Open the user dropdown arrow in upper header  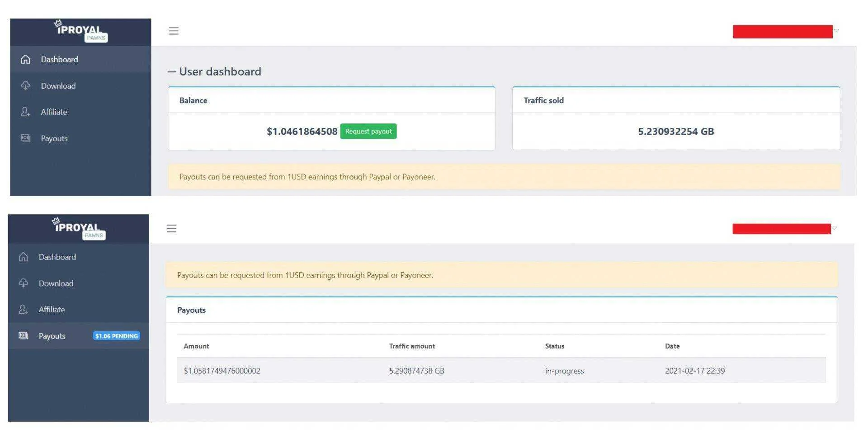(x=836, y=31)
